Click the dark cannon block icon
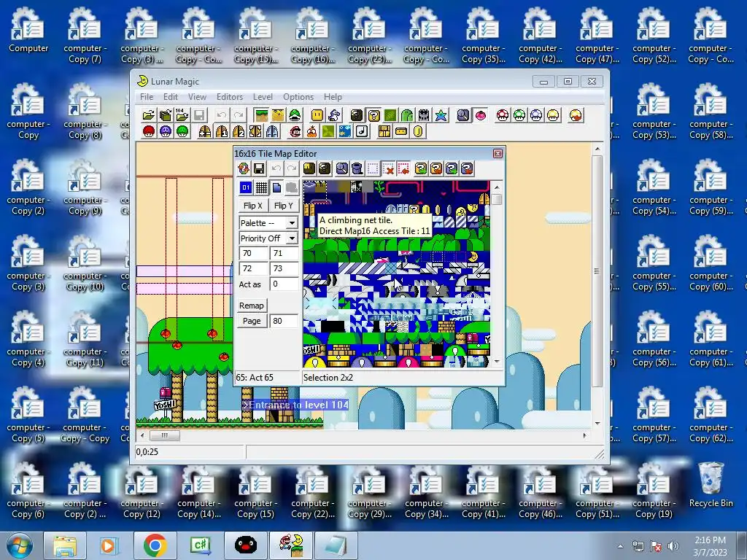 (x=357, y=116)
